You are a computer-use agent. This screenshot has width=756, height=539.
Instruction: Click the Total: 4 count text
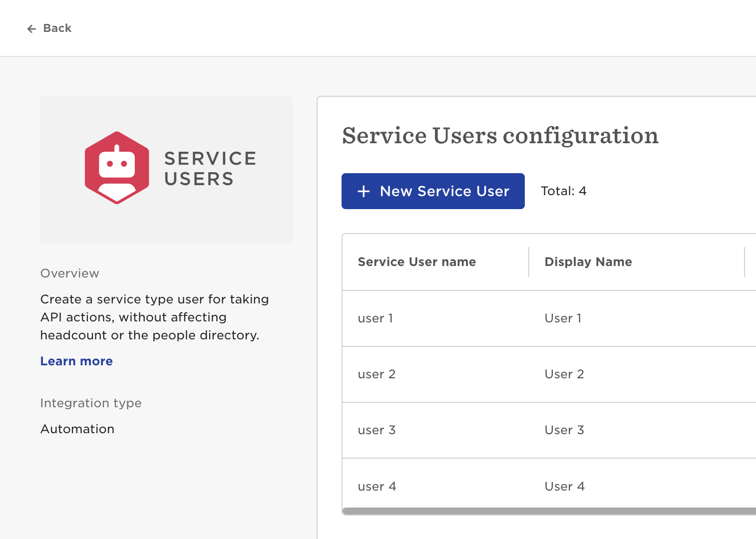click(564, 191)
